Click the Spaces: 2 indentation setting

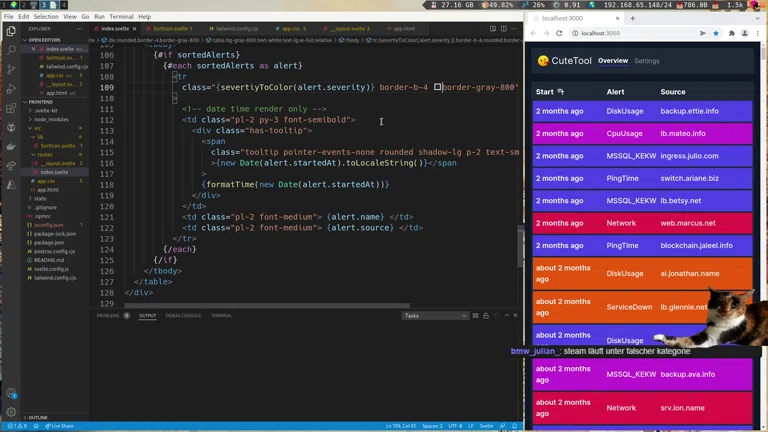[432, 426]
